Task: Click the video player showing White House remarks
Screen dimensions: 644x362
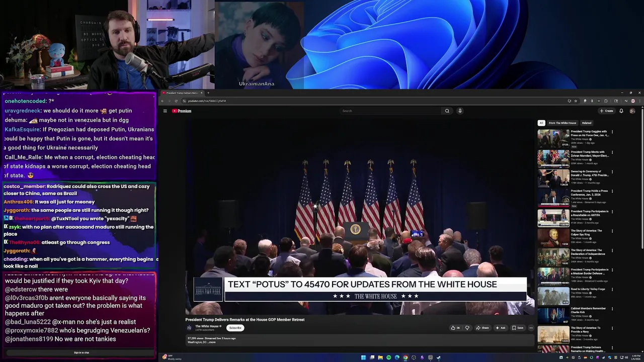Action: click(x=360, y=216)
